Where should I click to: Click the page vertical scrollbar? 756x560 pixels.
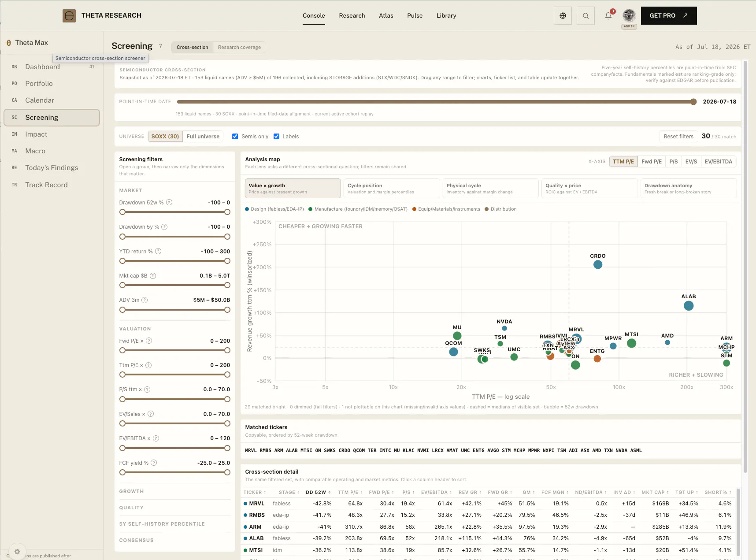(745, 267)
